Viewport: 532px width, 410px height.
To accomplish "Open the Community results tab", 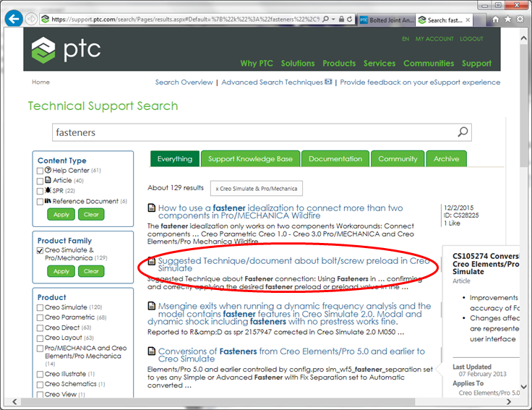I will (x=398, y=159).
